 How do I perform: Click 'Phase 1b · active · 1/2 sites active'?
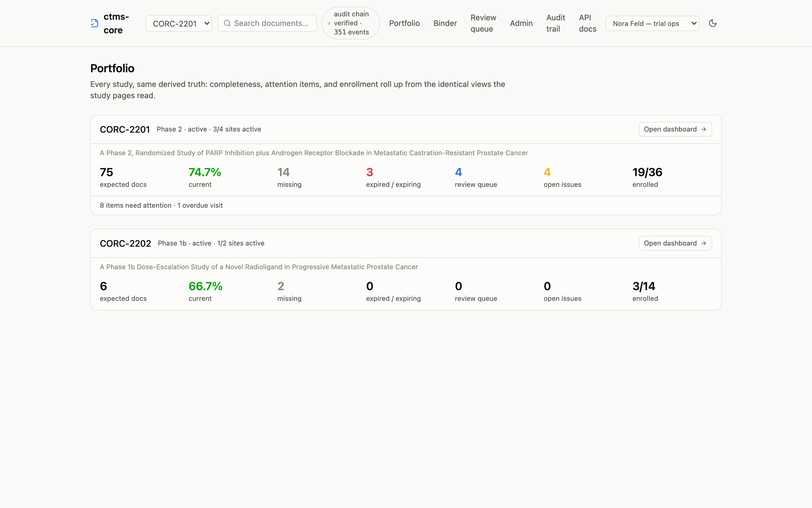click(211, 243)
